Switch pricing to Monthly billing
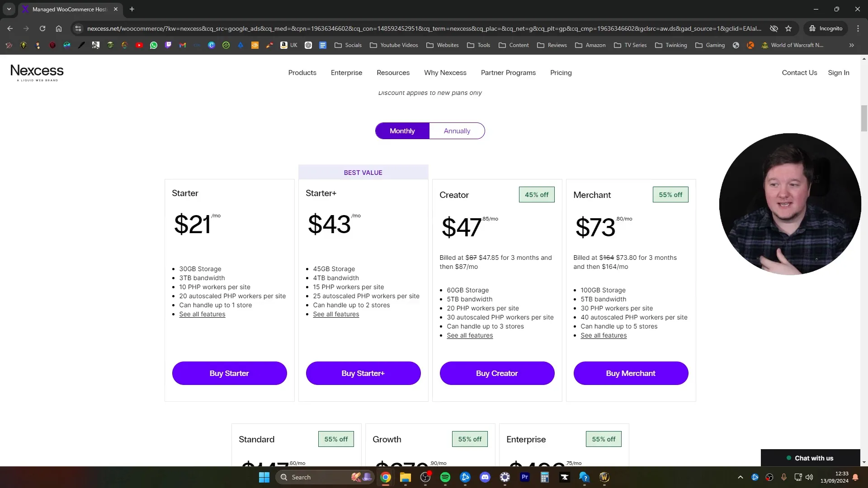The image size is (868, 488). pyautogui.click(x=402, y=131)
